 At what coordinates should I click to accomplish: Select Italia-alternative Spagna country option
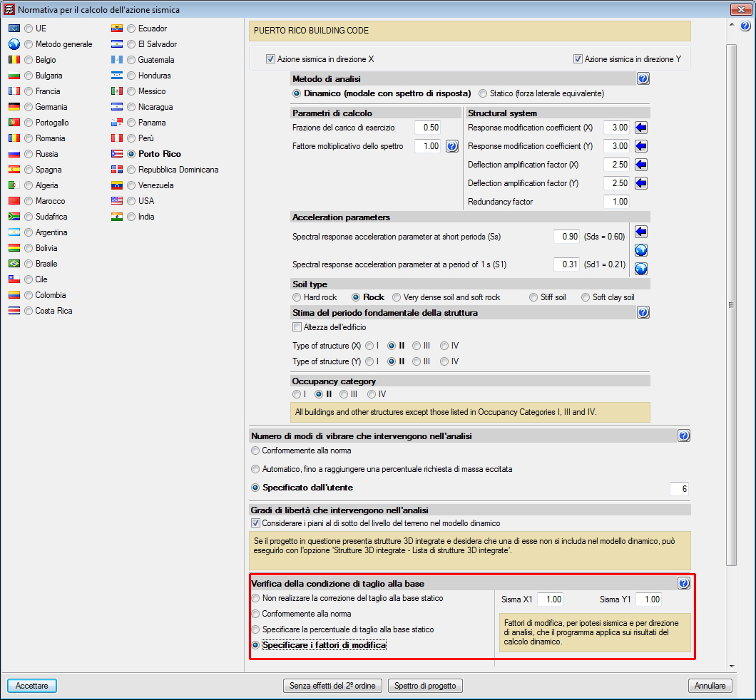coord(29,170)
